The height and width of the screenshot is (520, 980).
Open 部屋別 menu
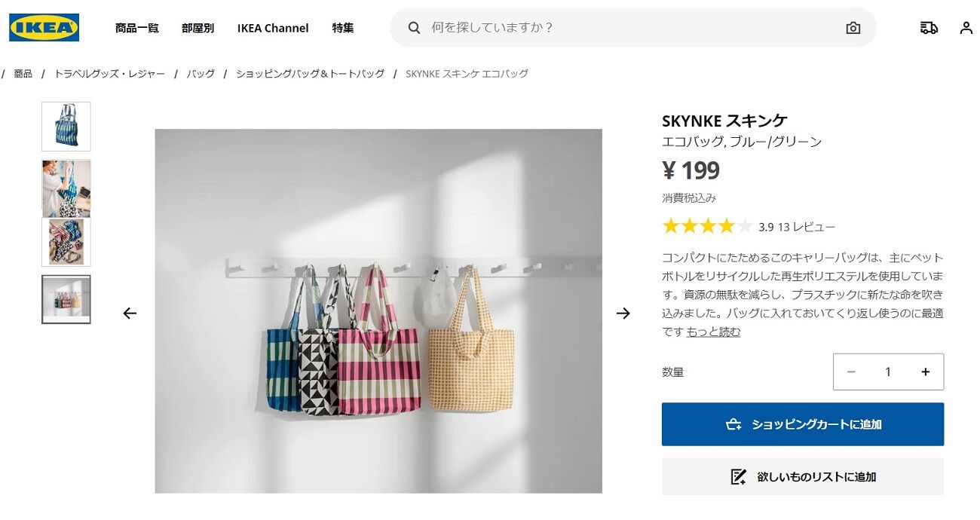click(x=198, y=28)
